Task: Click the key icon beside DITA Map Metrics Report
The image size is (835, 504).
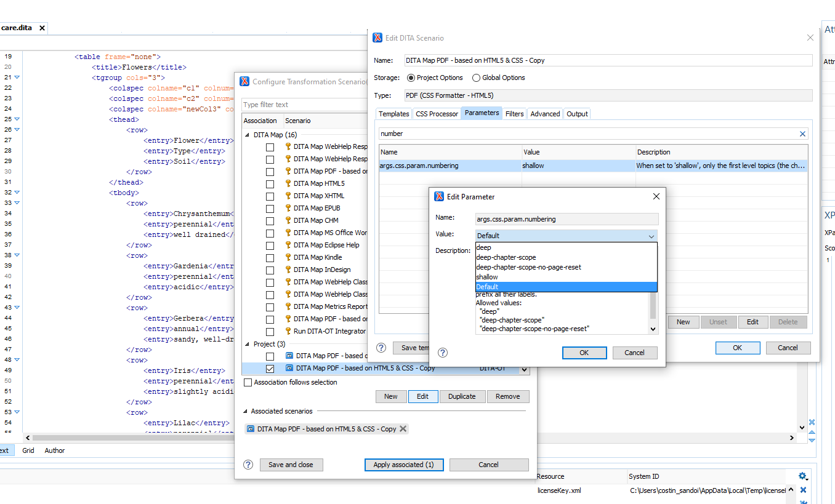Action: click(x=288, y=306)
